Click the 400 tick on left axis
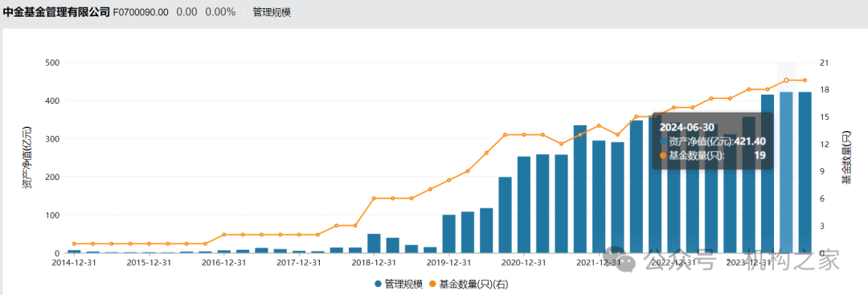 point(52,100)
